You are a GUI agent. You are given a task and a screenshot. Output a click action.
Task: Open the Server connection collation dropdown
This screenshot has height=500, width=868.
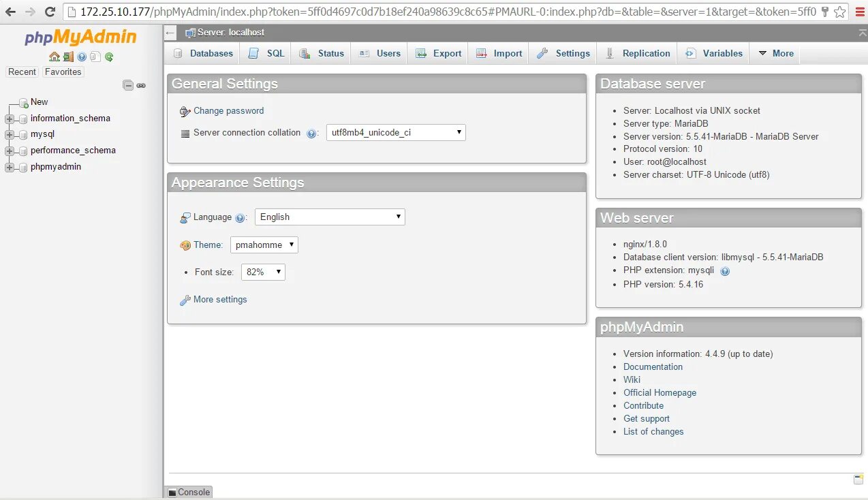pos(396,133)
